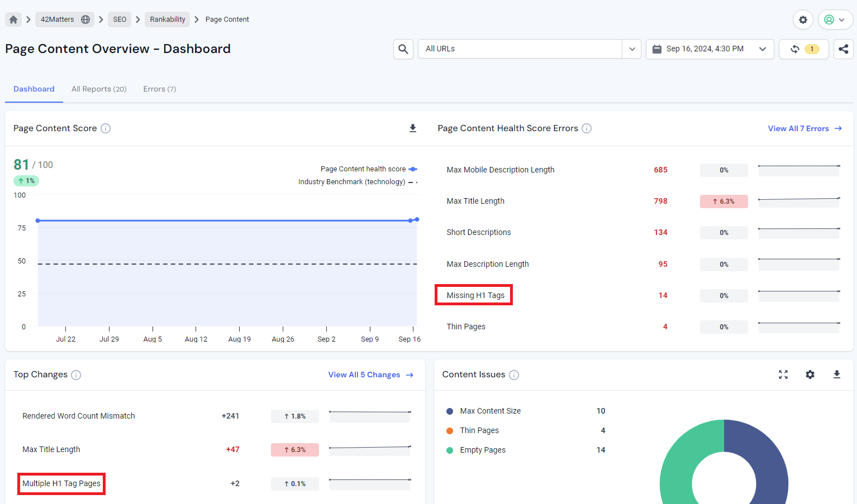Click the refresh sync button with badge
The height and width of the screenshot is (504, 857).
tap(803, 49)
